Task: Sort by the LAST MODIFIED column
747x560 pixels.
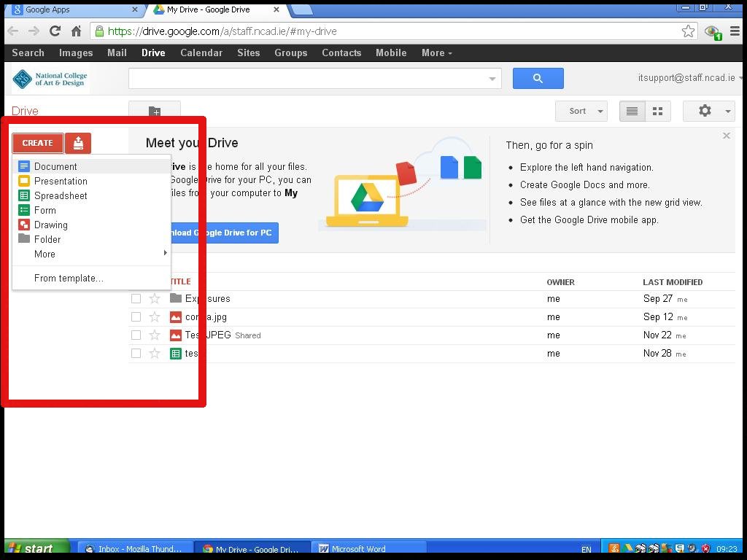Action: tap(672, 282)
